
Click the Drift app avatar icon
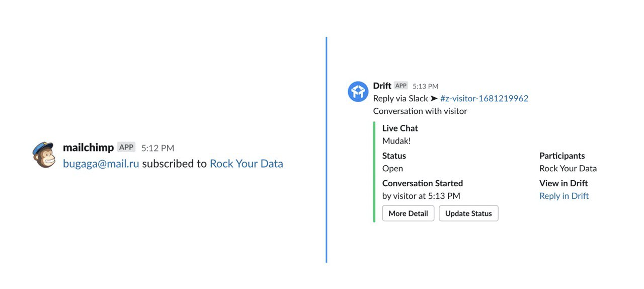tap(358, 92)
